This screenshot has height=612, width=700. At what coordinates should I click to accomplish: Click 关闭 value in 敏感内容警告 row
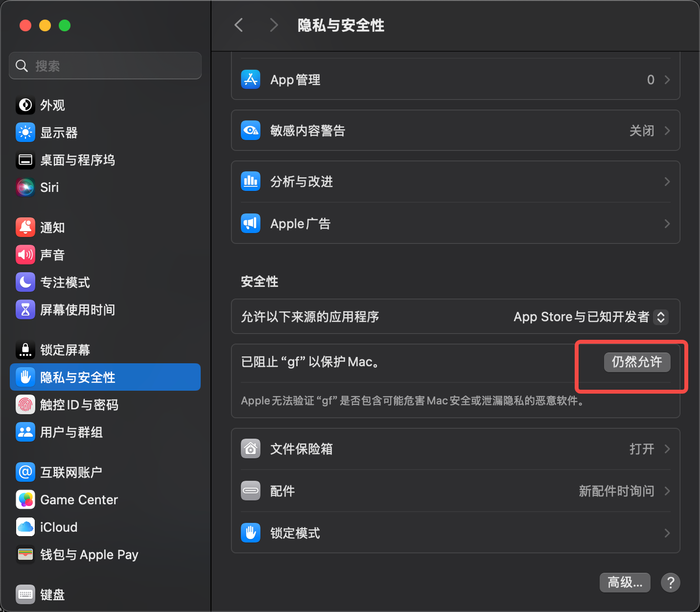click(642, 131)
